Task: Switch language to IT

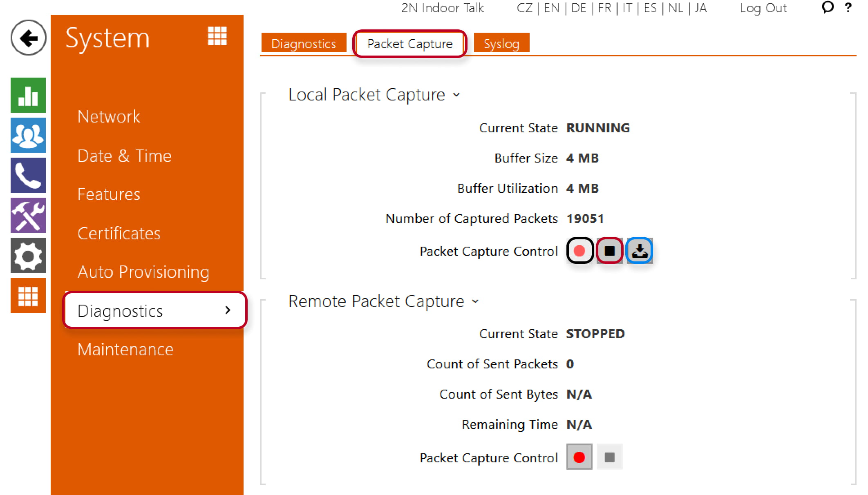Action: click(x=628, y=8)
